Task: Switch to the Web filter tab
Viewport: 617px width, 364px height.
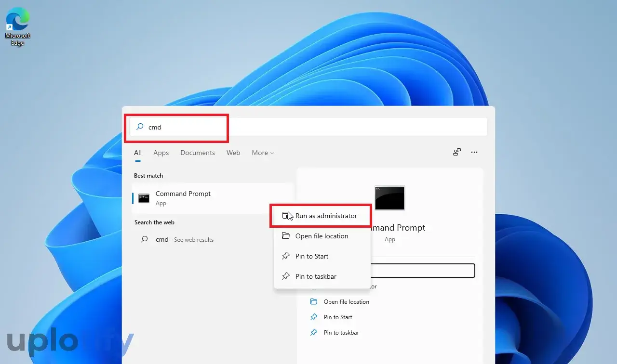Action: click(233, 153)
